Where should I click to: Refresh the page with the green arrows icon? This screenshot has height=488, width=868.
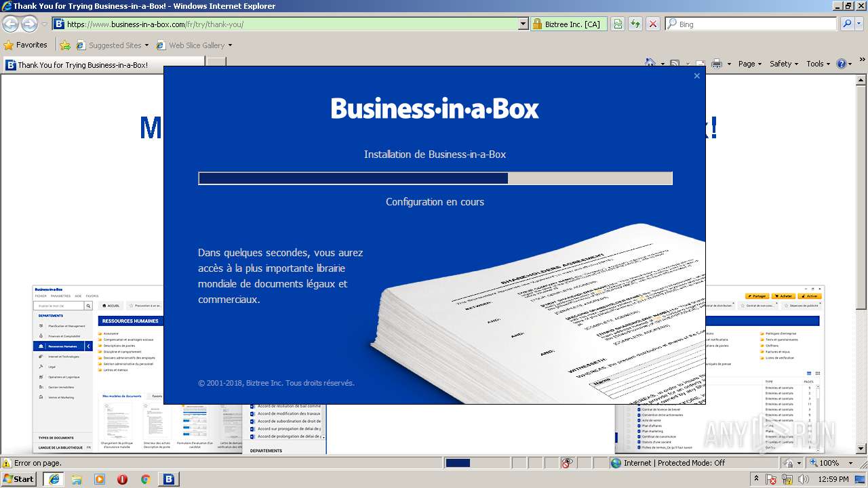click(635, 24)
